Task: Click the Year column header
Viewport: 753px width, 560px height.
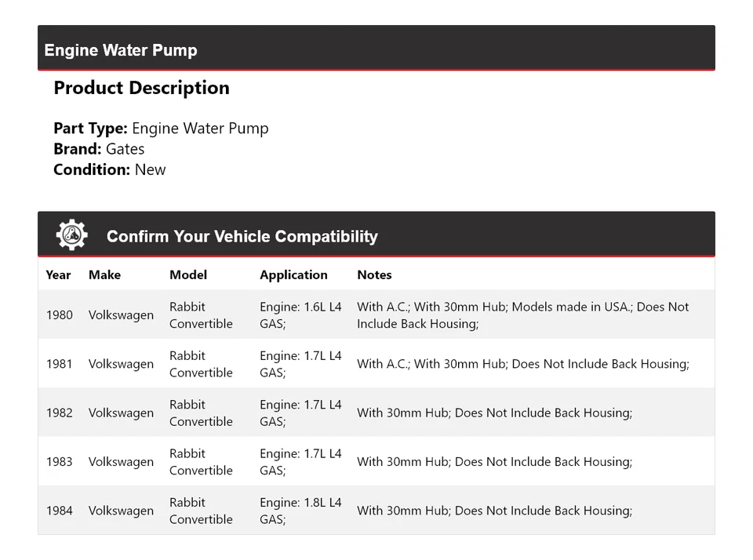Action: (x=58, y=275)
